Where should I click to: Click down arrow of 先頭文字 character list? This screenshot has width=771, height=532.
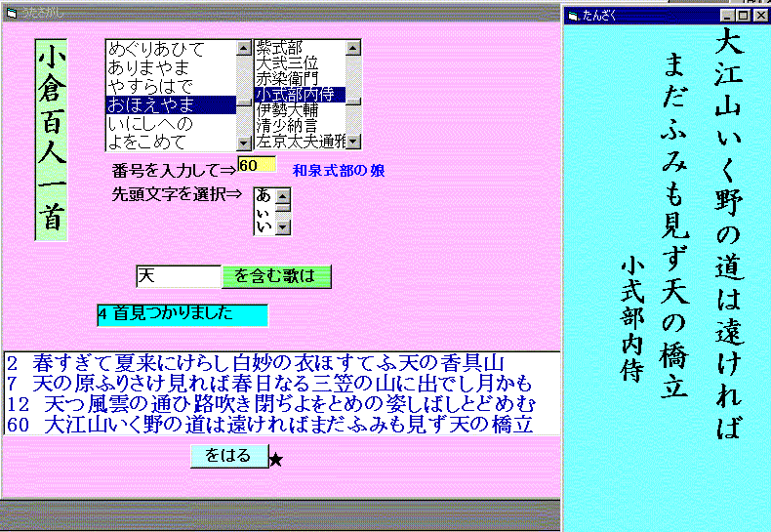coord(284,227)
